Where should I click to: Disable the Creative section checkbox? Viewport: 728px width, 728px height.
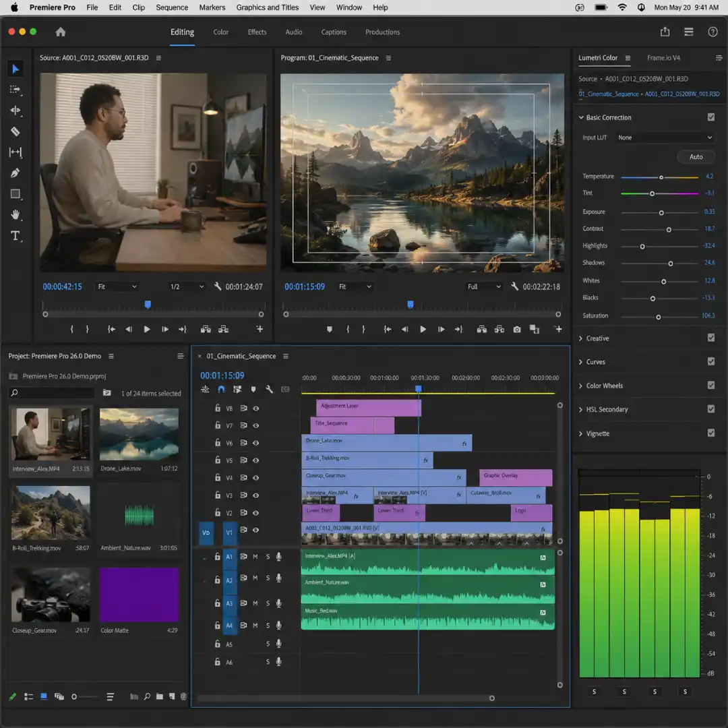711,338
